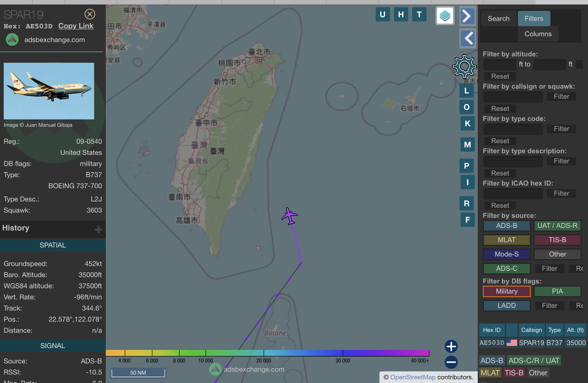Viewport: 588px width, 383px height.
Task: Toggle the F map button
Action: click(x=467, y=220)
